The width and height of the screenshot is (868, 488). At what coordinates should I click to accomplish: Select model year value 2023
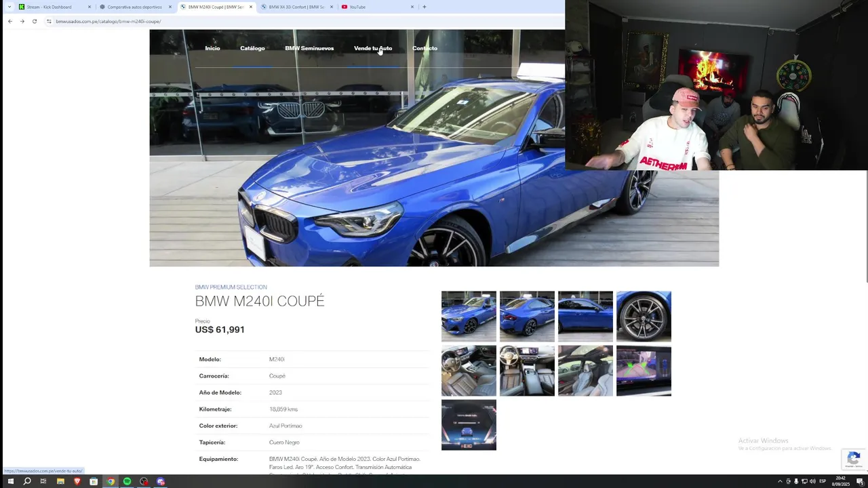tap(275, 392)
